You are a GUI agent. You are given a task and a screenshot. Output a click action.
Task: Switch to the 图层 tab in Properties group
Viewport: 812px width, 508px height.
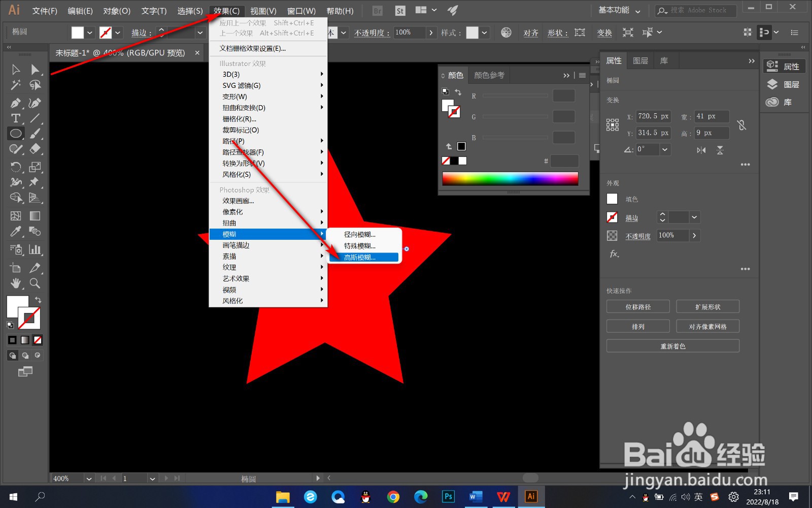pyautogui.click(x=640, y=61)
